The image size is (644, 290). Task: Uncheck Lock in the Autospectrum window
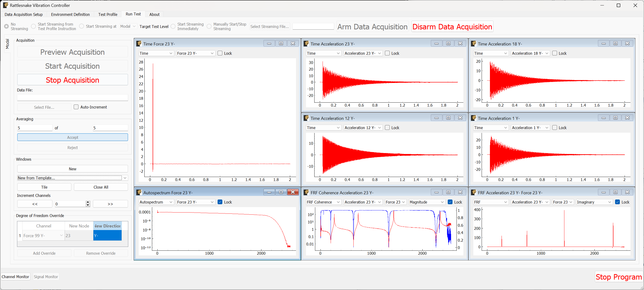click(220, 202)
